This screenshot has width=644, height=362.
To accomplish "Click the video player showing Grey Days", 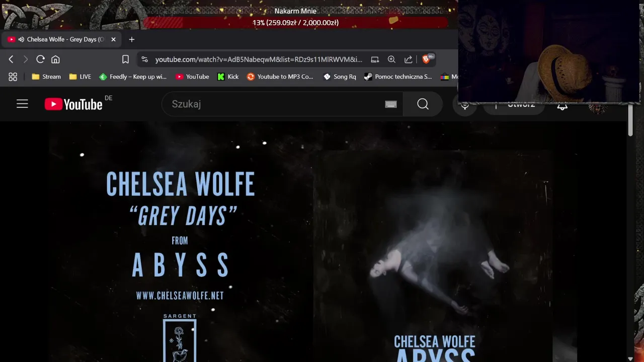I will click(x=313, y=241).
